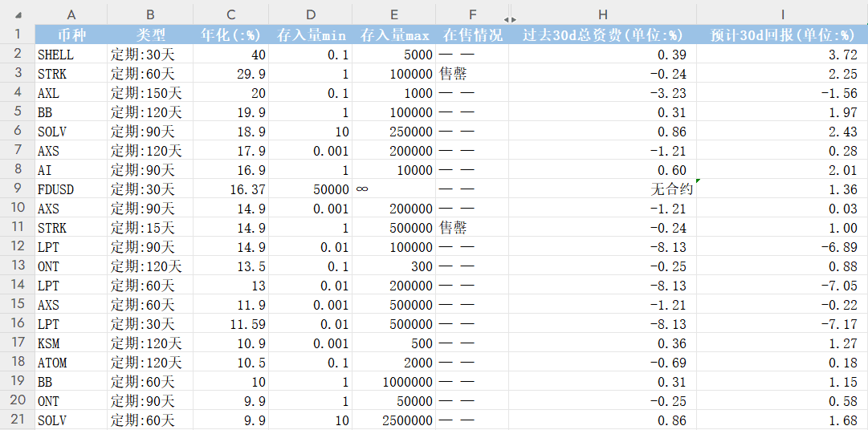The width and height of the screenshot is (868, 430).
Task: Click the 预计30d回报(单位:%) header cell
Action: pos(782,34)
